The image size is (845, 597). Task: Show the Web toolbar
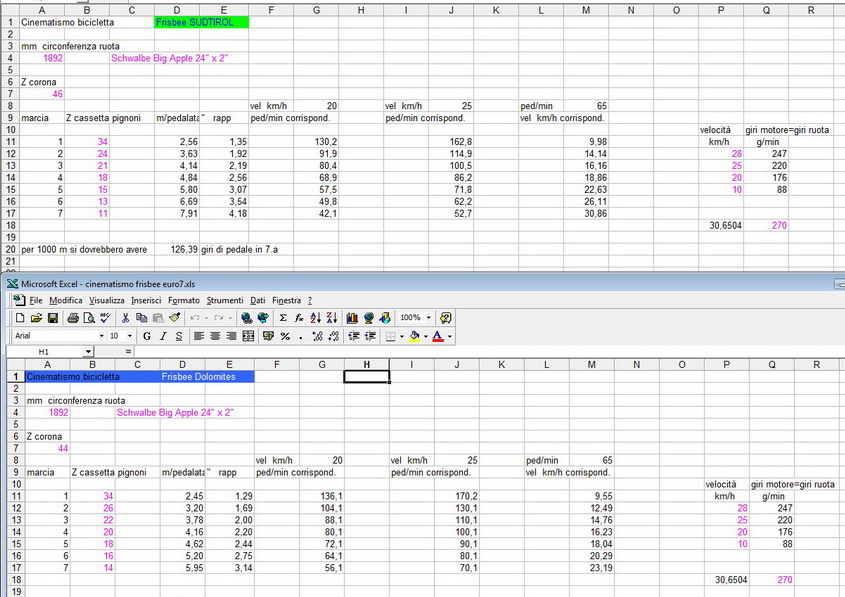coord(263,318)
